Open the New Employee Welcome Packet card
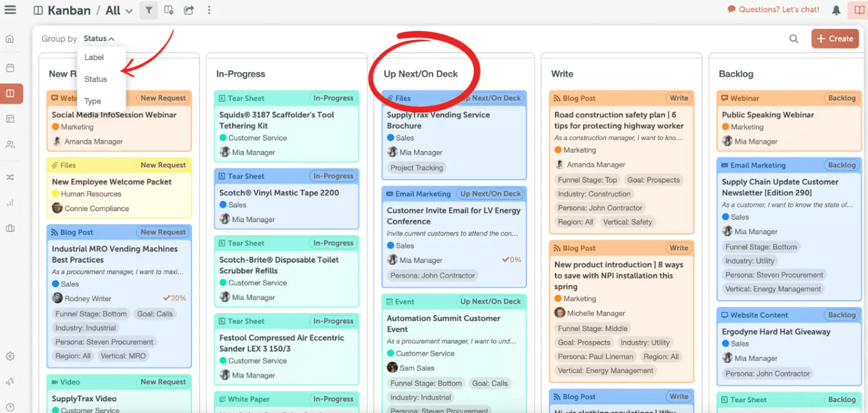Screen dimensions: 868x413 coord(112,182)
